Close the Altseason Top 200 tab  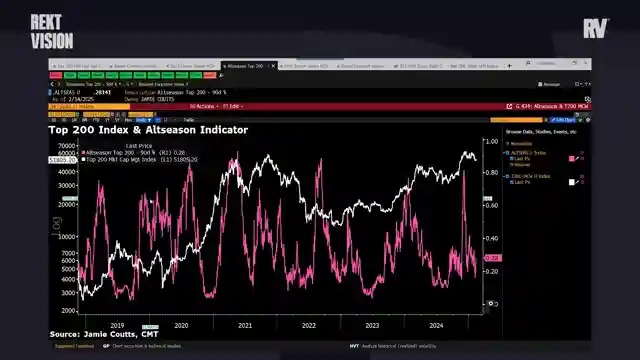[x=273, y=66]
